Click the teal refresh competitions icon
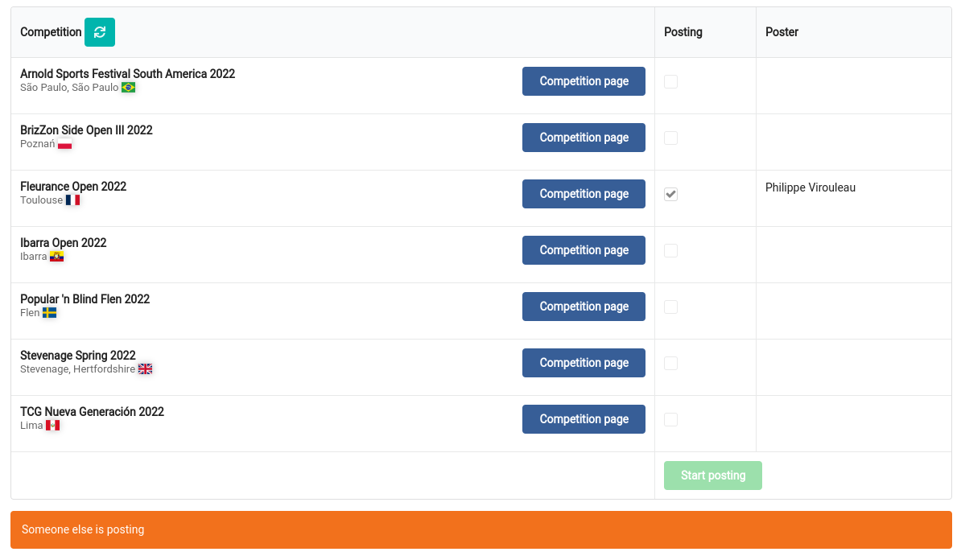Image resolution: width=961 pixels, height=560 pixels. (100, 32)
